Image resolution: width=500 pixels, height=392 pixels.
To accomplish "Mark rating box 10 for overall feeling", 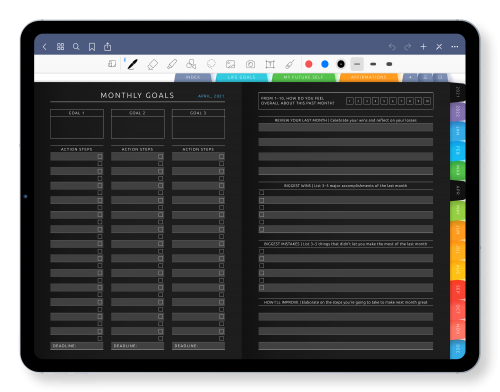I will pyautogui.click(x=427, y=101).
